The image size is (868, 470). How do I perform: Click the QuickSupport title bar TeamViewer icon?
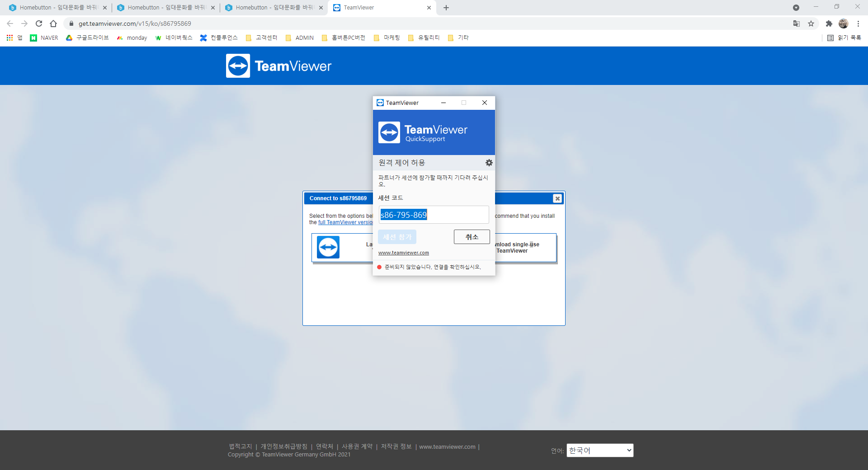click(x=380, y=103)
